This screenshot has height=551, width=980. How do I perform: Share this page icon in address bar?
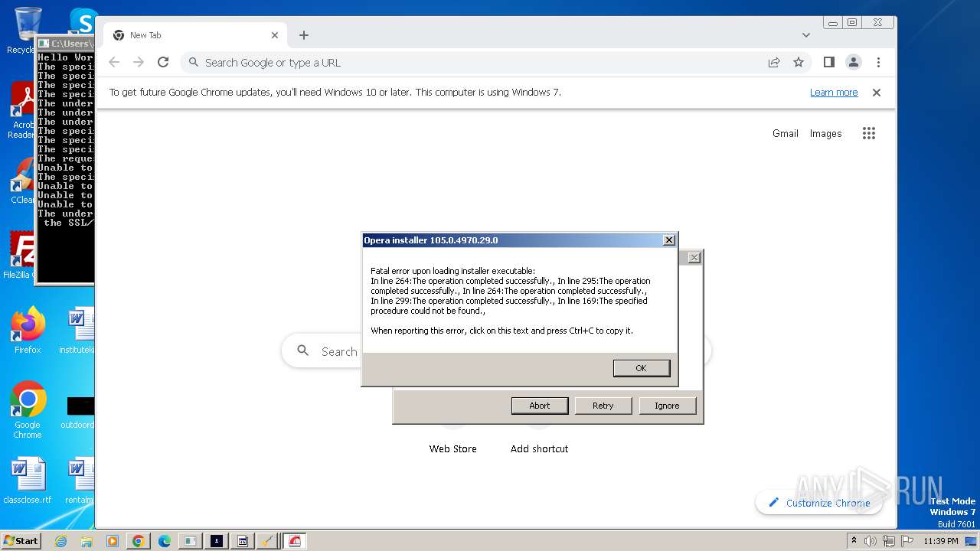774,63
